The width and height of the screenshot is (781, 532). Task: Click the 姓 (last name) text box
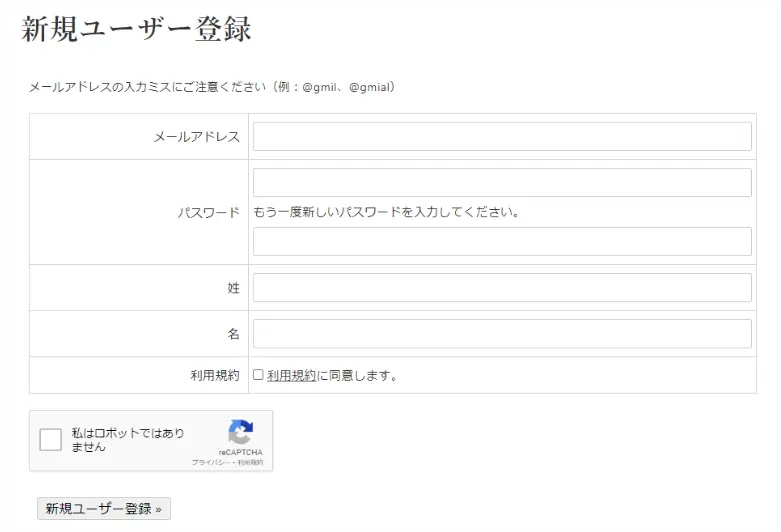(501, 288)
